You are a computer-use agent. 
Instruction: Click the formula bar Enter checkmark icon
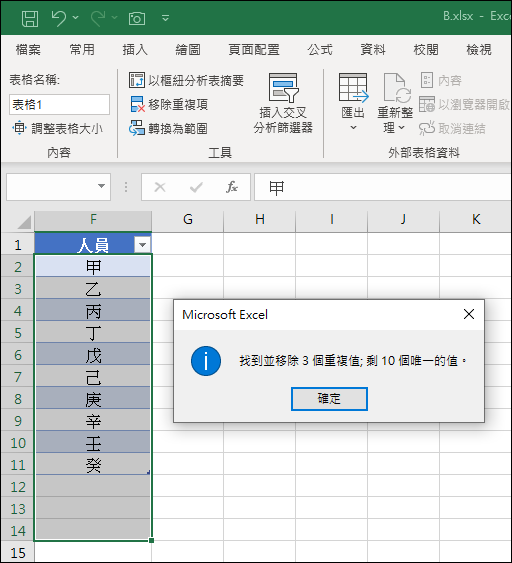[196, 187]
